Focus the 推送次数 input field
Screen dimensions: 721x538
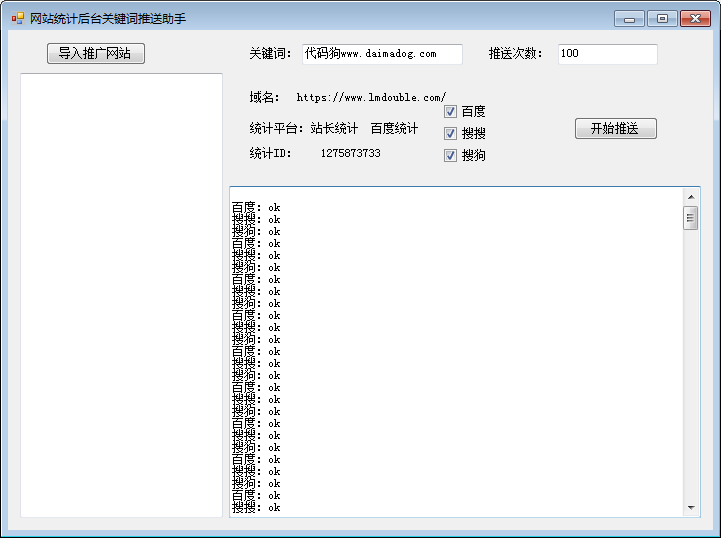click(x=607, y=54)
